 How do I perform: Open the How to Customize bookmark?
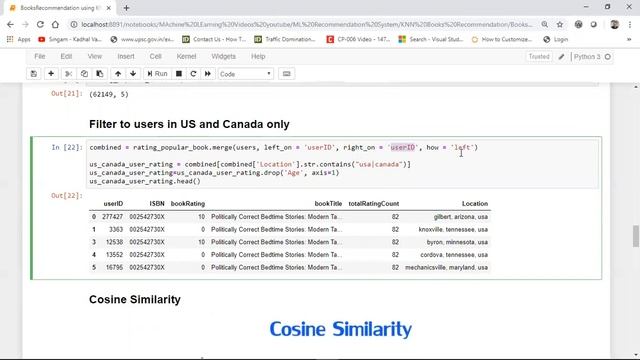(502, 39)
